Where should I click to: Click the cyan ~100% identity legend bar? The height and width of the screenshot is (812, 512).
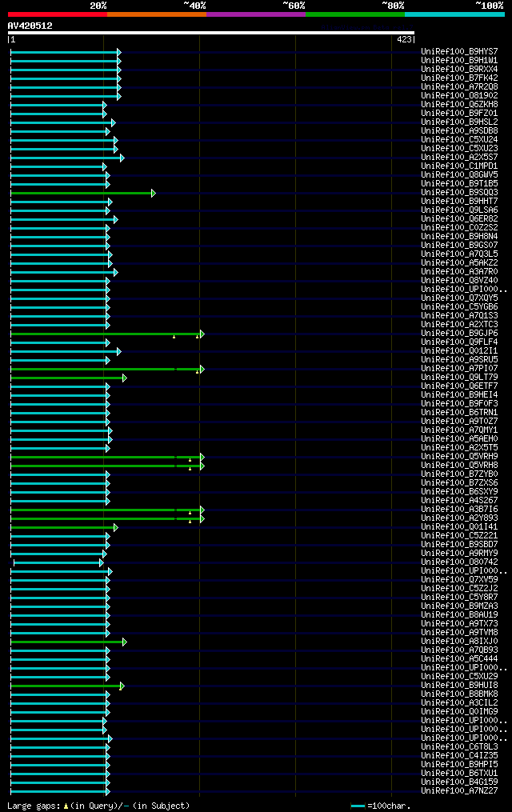pyautogui.click(x=454, y=14)
